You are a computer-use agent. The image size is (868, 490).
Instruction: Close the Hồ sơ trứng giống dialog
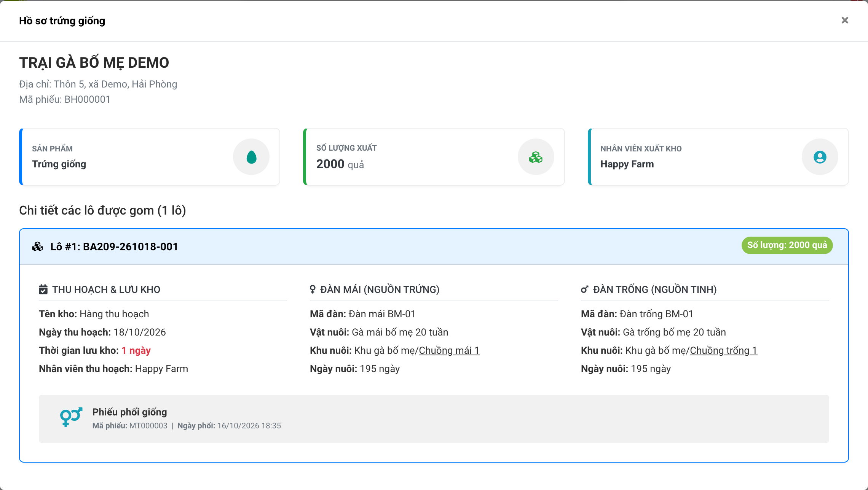tap(845, 20)
